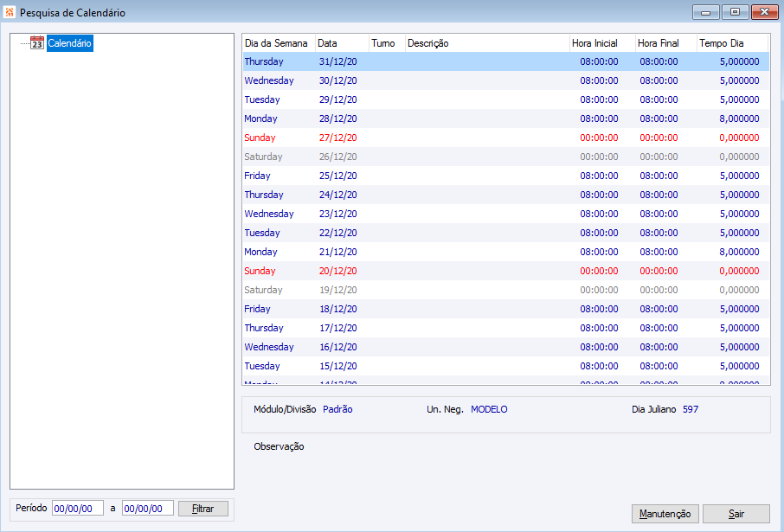
Task: Select the Thursday 31/12/20 row
Action: click(505, 61)
